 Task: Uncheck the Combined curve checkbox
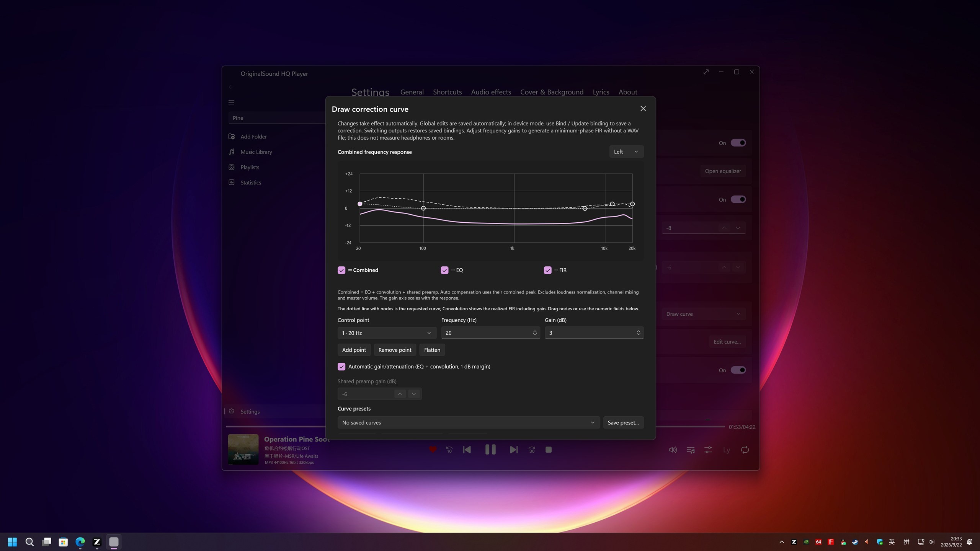(x=341, y=270)
